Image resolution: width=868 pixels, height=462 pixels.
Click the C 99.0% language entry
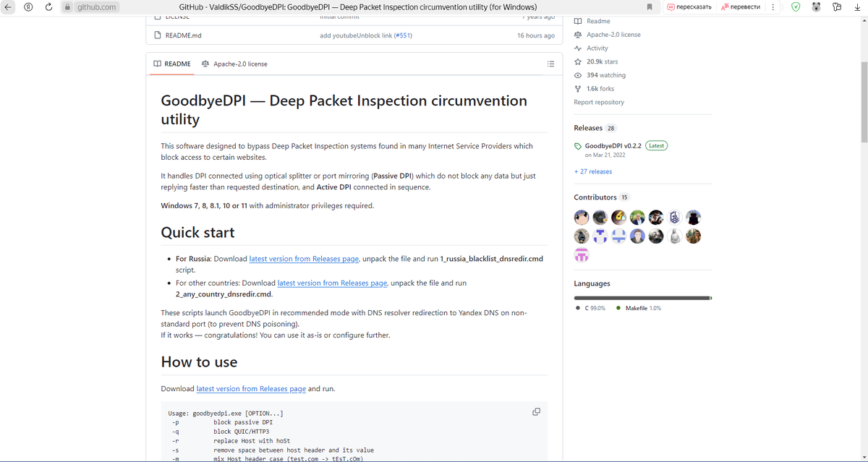tap(591, 308)
